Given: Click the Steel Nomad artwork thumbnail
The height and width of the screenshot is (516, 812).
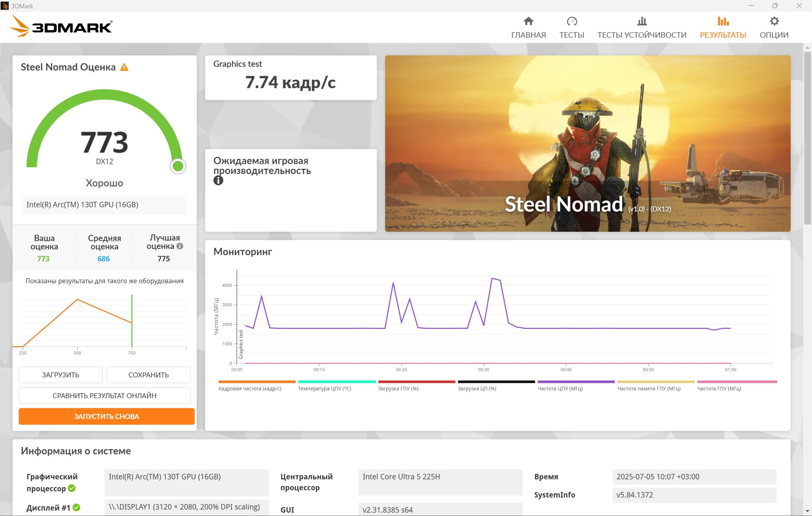Looking at the screenshot, I should point(588,144).
